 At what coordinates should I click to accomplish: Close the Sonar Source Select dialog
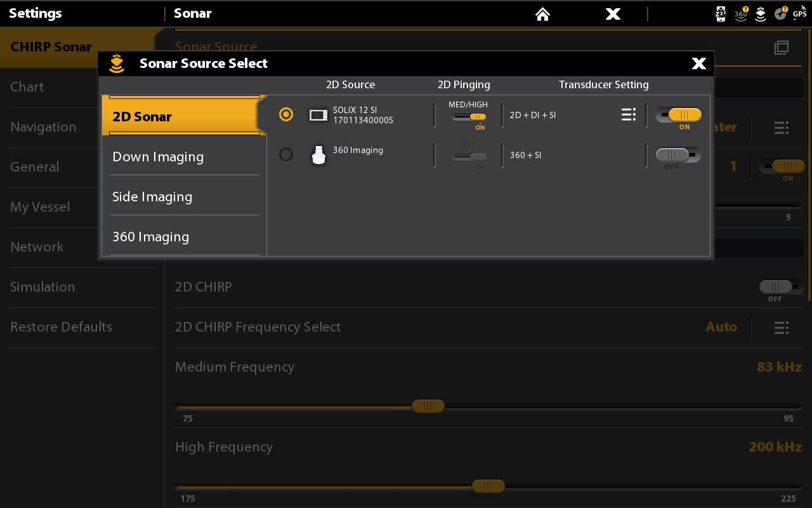pos(698,63)
